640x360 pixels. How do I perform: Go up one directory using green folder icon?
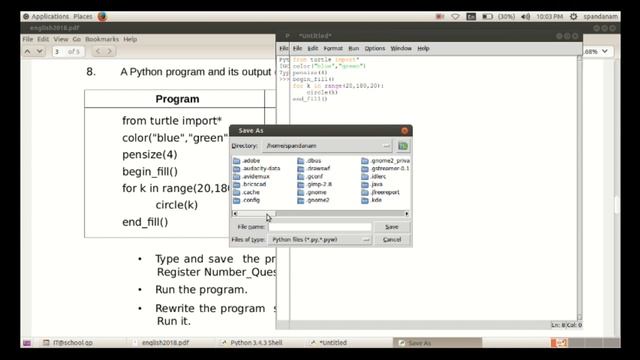click(403, 146)
